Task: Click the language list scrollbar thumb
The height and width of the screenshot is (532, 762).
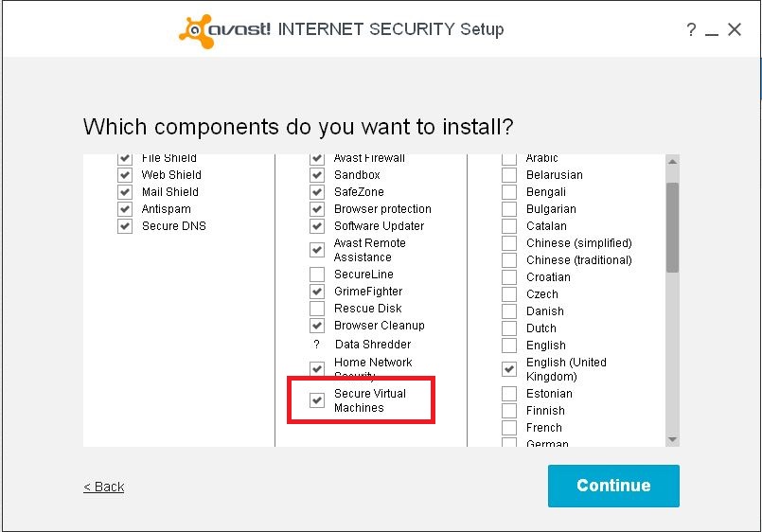Action: 673,227
